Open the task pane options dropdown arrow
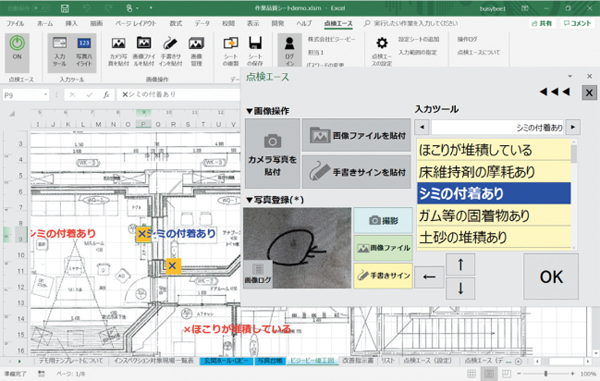 coord(570,77)
